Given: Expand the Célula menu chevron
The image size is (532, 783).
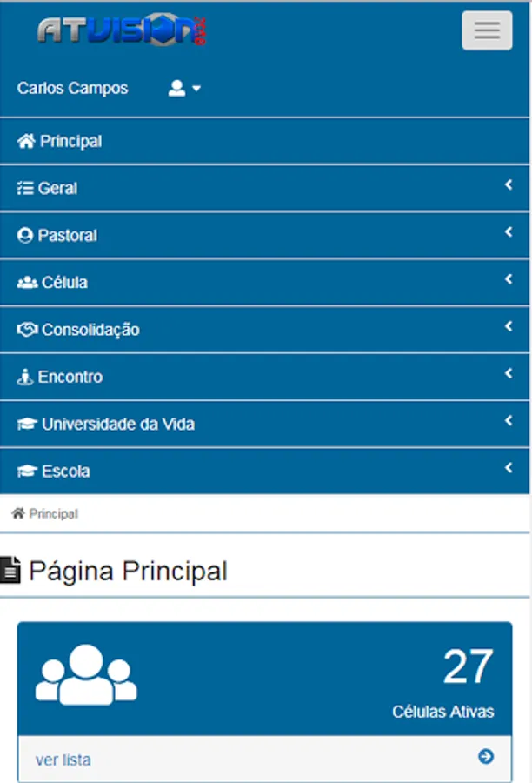Looking at the screenshot, I should coord(509,279).
